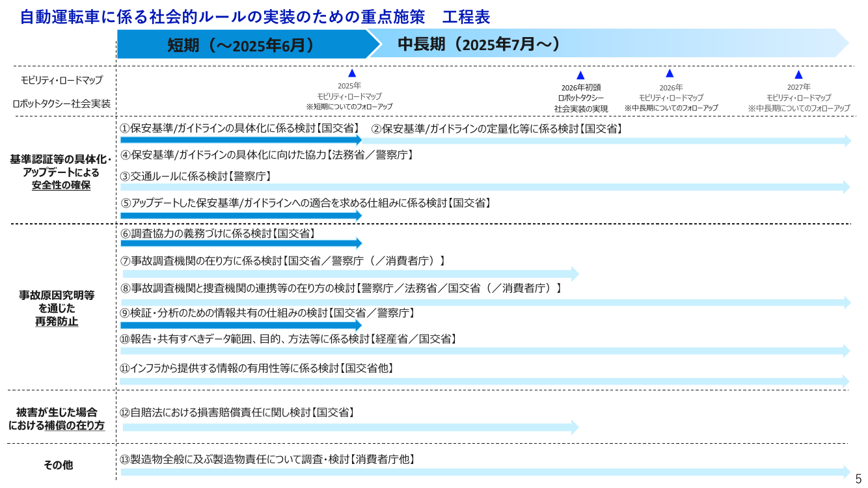Image resolution: width=868 pixels, height=488 pixels.
Task: Click item '③交通ルールに係る検討【警察庁】'
Action: pyautogui.click(x=195, y=176)
